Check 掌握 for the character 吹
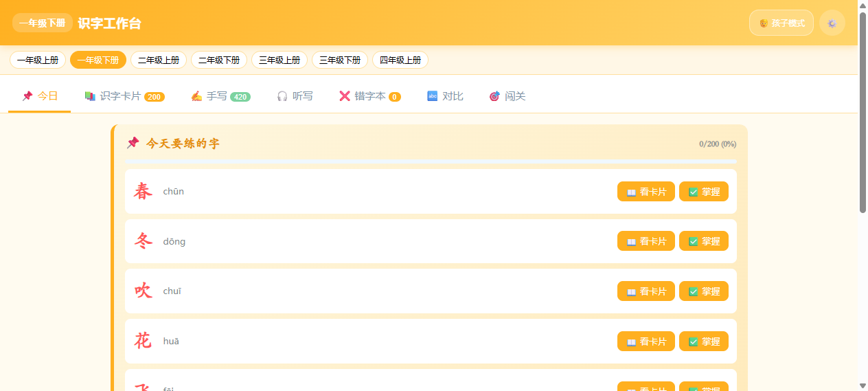The width and height of the screenshot is (868, 391). tap(704, 291)
